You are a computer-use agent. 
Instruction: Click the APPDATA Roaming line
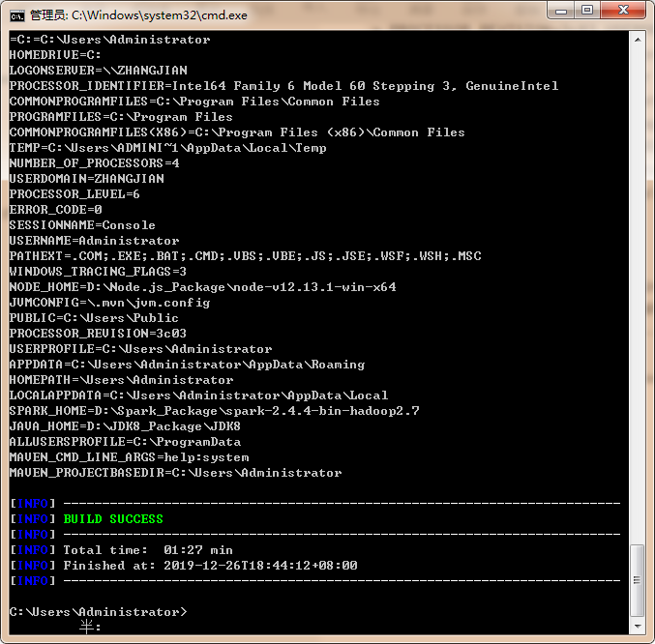187,364
